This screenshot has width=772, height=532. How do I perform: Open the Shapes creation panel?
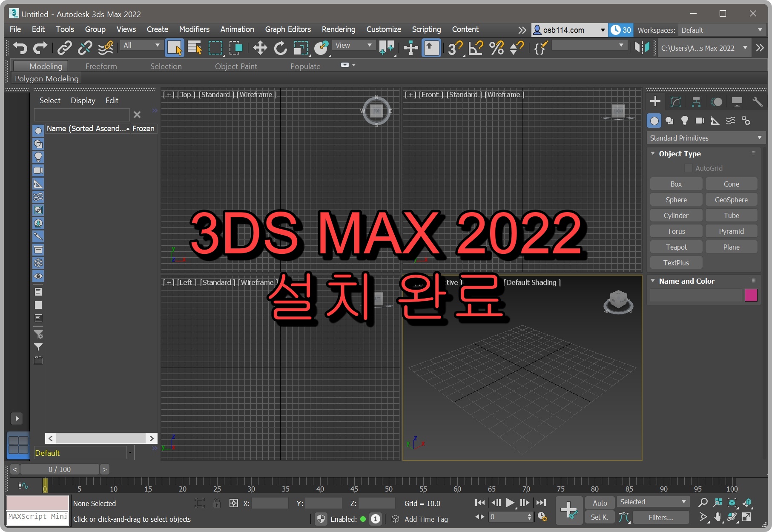coord(669,121)
